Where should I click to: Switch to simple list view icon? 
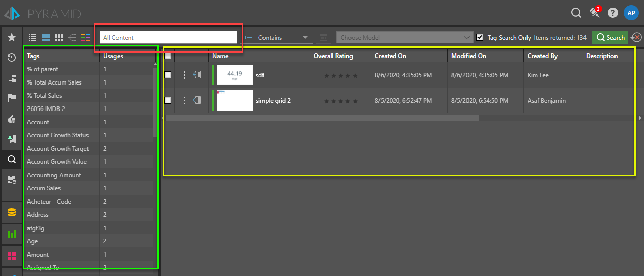click(x=33, y=37)
